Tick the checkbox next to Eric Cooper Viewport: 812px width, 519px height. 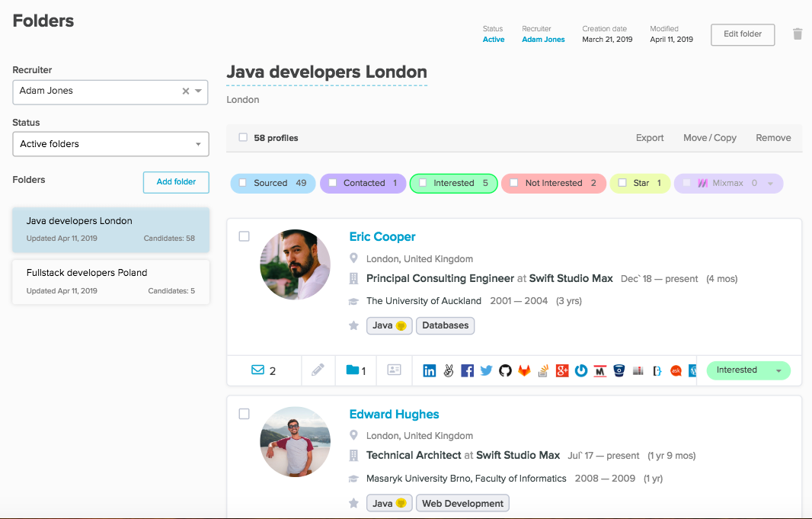[x=245, y=236]
